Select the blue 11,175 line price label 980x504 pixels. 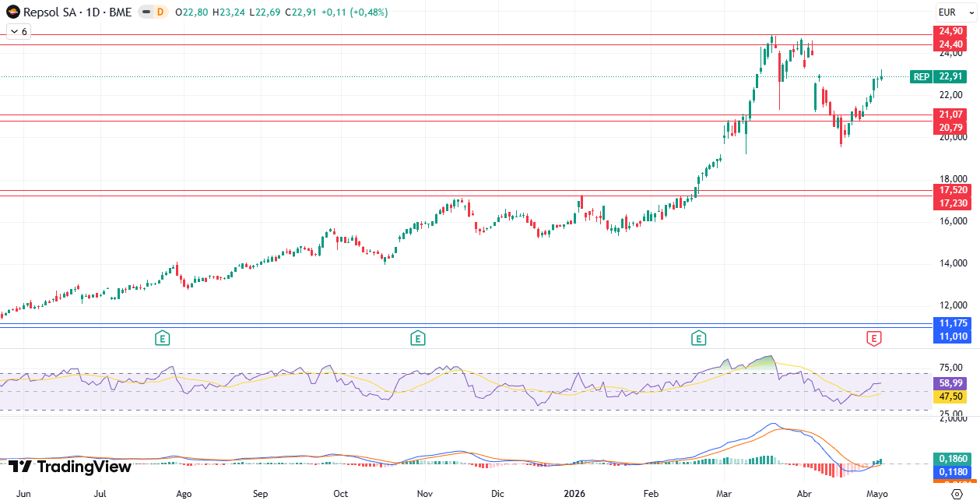tap(953, 323)
